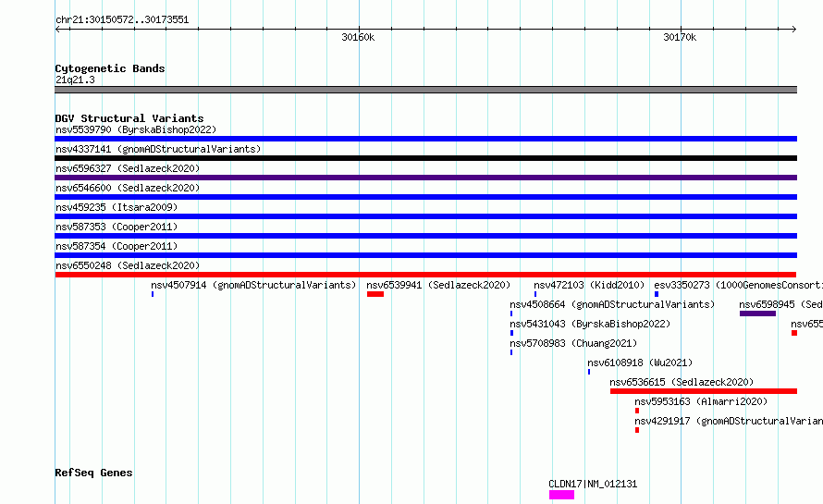Open the nsv6108918 (Wu2021) label
Screen dimensions: 823x504
640,363
